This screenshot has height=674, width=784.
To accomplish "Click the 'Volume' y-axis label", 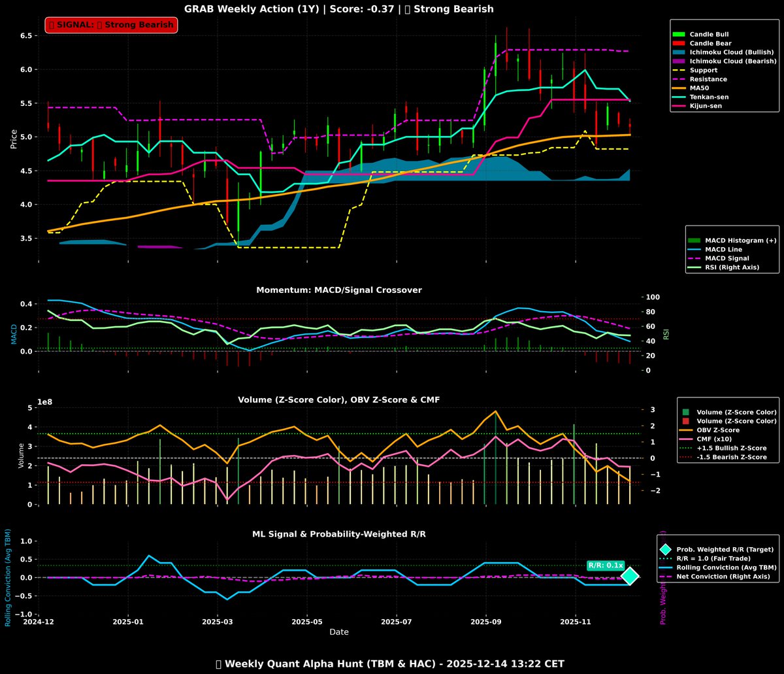I will (x=21, y=455).
